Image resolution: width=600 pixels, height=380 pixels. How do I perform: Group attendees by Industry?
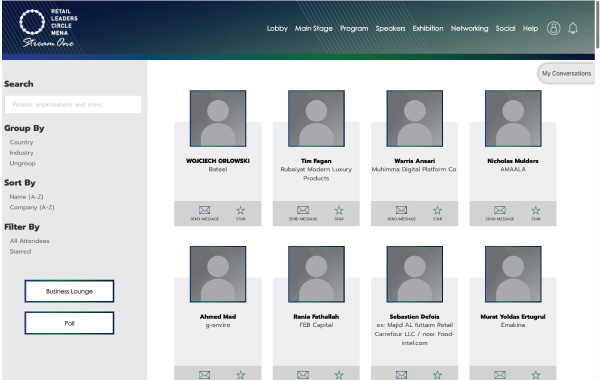pyautogui.click(x=21, y=153)
